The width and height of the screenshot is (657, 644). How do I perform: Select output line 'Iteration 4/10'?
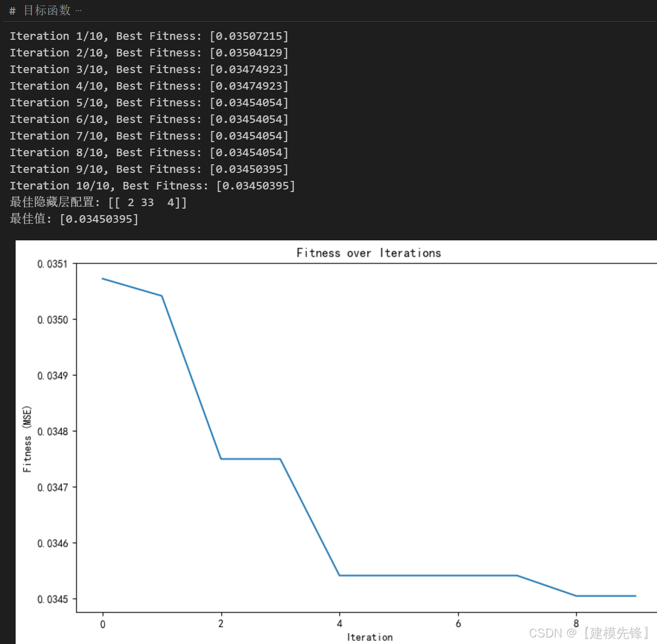(149, 86)
